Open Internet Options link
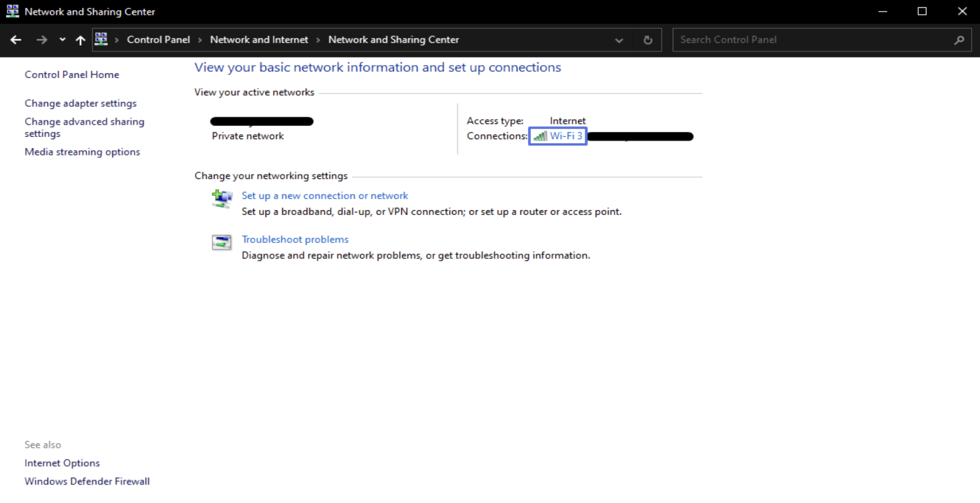 click(62, 463)
